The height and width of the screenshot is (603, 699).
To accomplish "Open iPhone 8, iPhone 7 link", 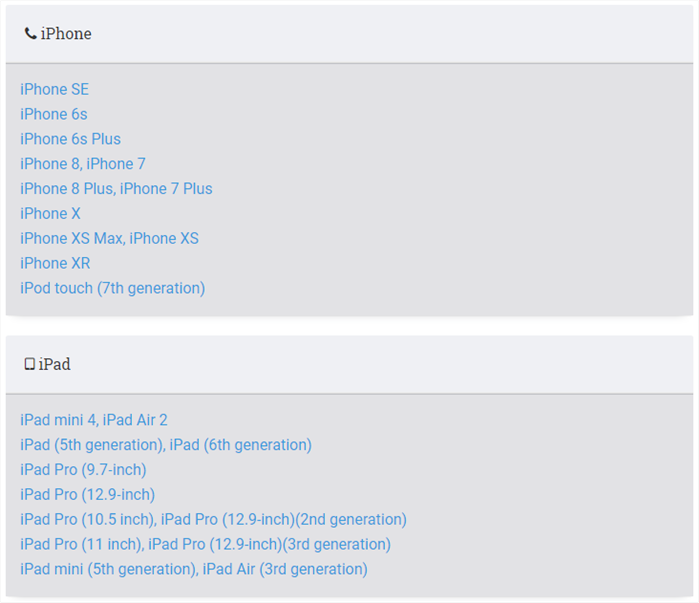I will pyautogui.click(x=83, y=164).
